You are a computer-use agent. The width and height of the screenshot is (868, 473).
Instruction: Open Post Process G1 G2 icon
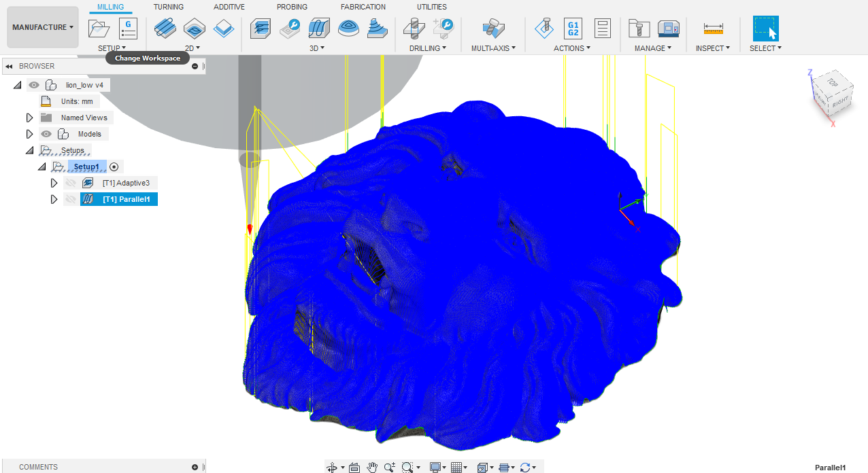pos(573,29)
